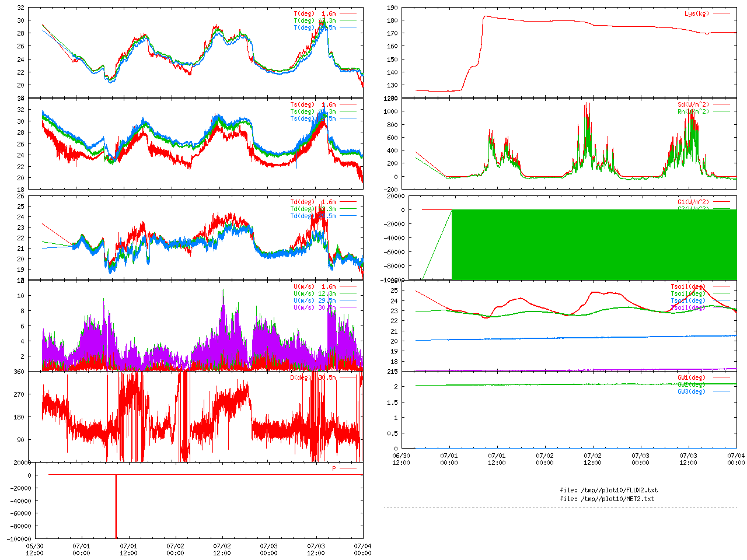The height and width of the screenshot is (560, 747).
Task: Click the "GW2(deg)" legend label
Action: pyautogui.click(x=692, y=384)
